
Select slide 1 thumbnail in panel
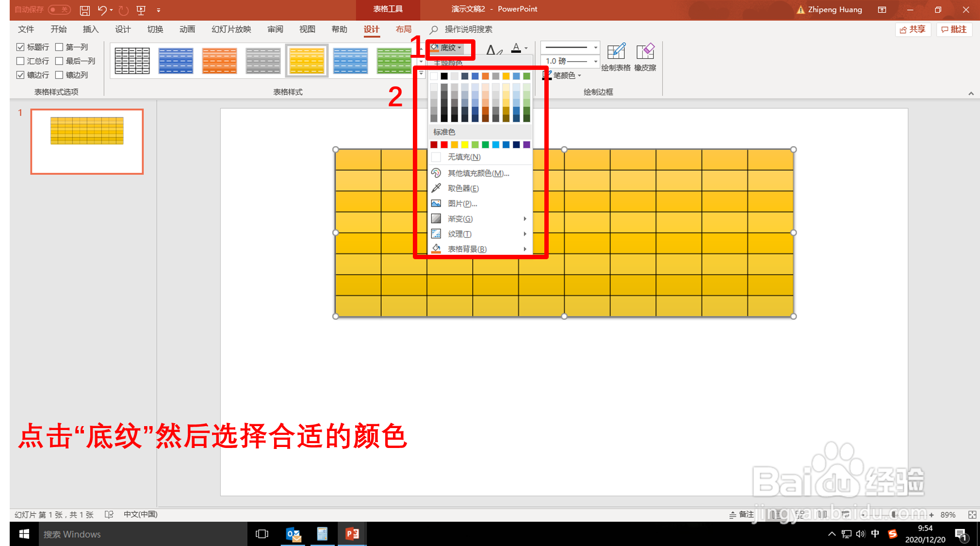tap(87, 141)
